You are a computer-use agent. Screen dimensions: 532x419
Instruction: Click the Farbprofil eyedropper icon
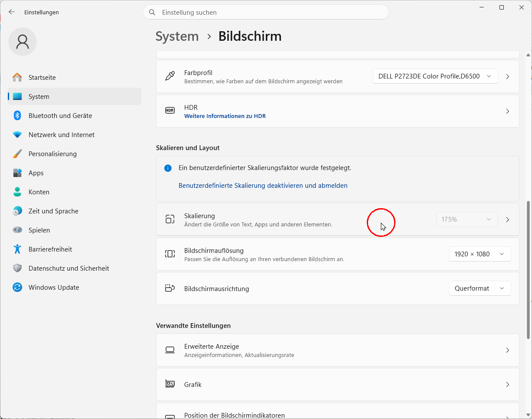point(170,76)
